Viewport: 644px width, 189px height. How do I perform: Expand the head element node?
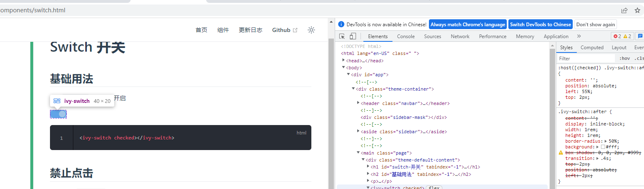pyautogui.click(x=344, y=60)
